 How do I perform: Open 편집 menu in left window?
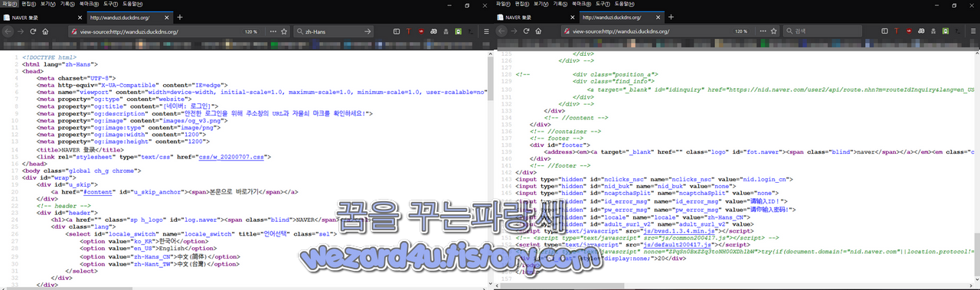coord(28,4)
